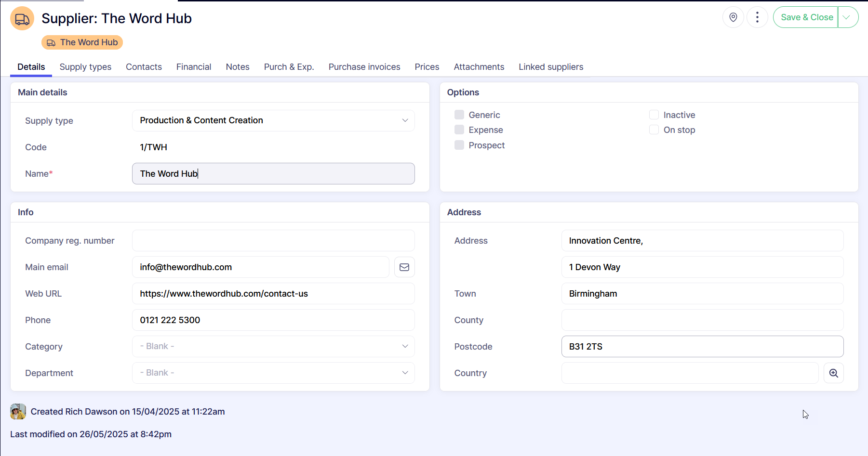868x456 pixels.
Task: Expand the Supply type dropdown
Action: [273, 120]
